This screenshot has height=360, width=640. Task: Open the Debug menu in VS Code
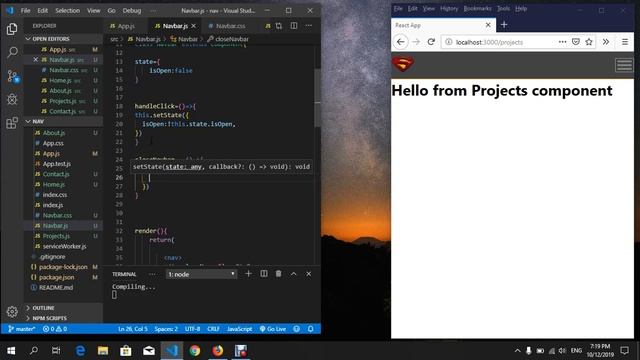132,11
